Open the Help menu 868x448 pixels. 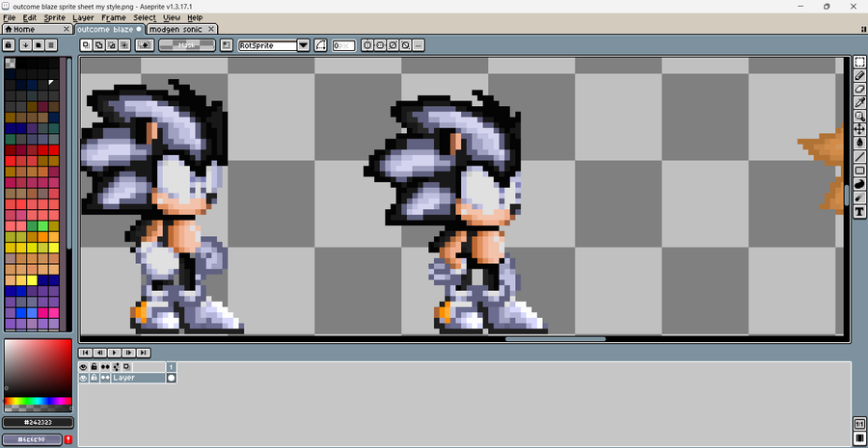coord(195,17)
